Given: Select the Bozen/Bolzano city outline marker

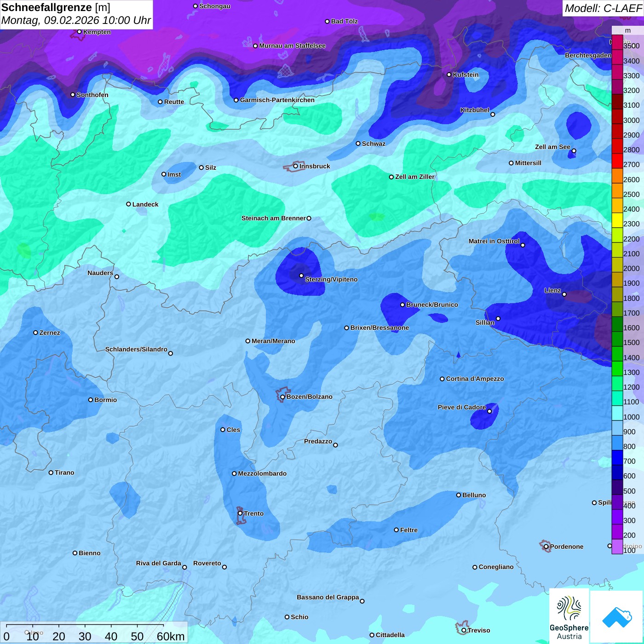Looking at the screenshot, I should coord(282,395).
